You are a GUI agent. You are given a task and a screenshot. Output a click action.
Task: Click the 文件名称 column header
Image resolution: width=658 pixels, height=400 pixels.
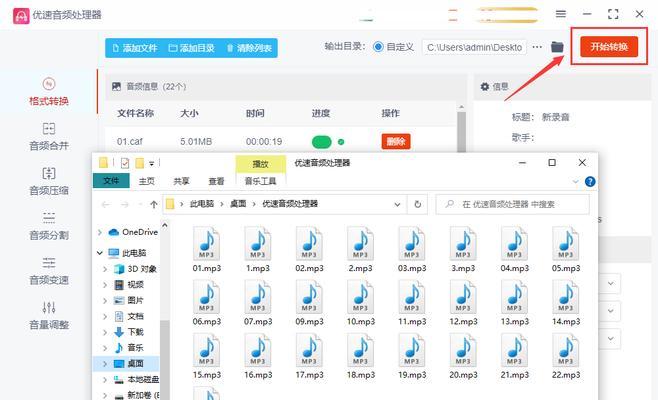[x=135, y=113]
